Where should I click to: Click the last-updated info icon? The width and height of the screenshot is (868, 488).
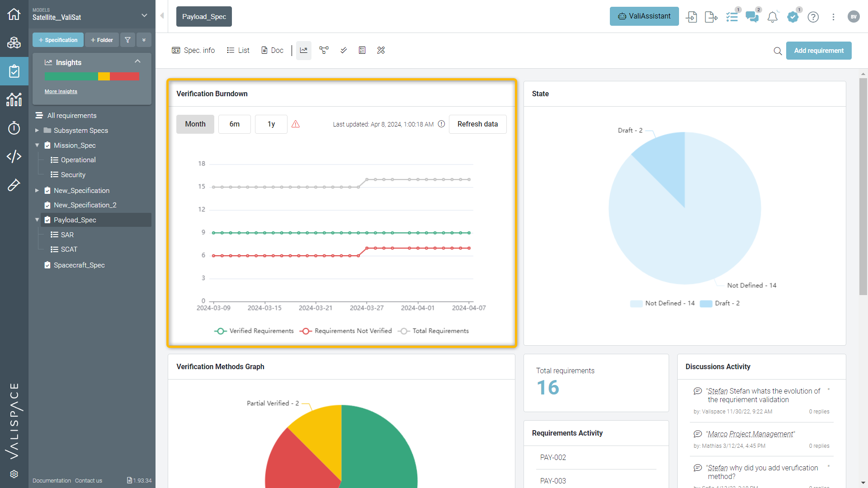coord(442,124)
